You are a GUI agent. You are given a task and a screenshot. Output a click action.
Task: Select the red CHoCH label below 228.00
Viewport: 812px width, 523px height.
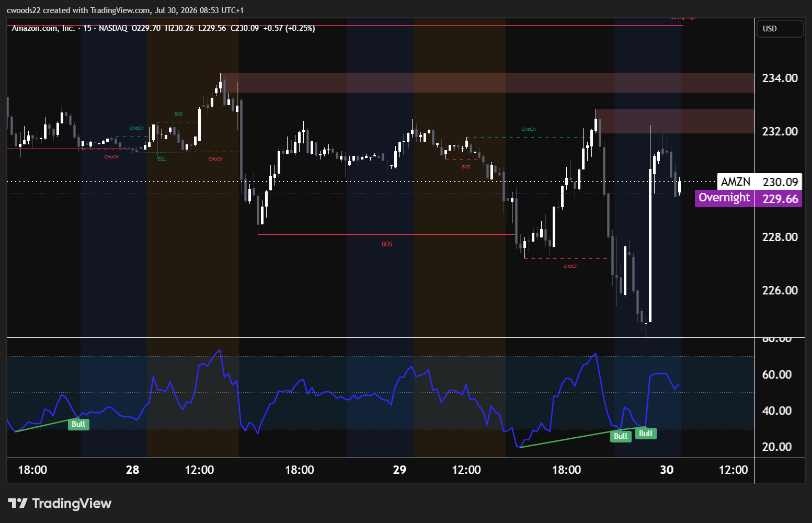(x=570, y=266)
